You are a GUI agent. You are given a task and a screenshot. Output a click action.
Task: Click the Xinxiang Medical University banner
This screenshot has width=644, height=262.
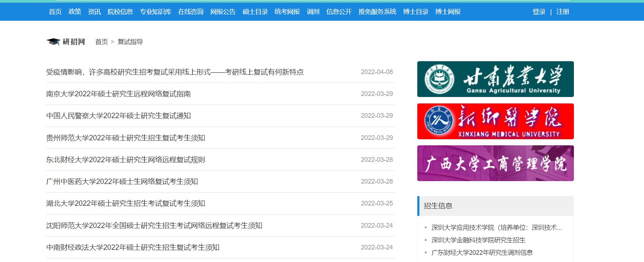[x=495, y=121]
